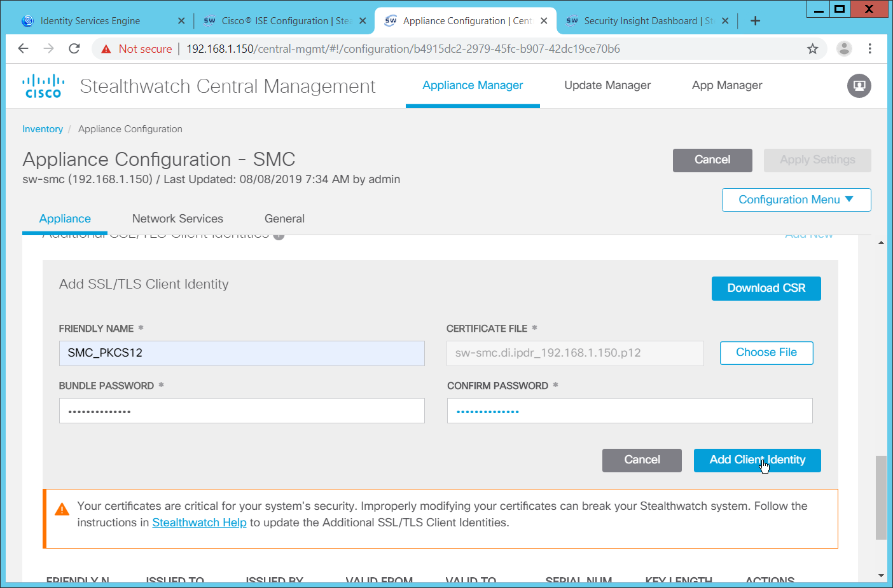The image size is (893, 588).
Task: Select the General tab
Action: [284, 219]
